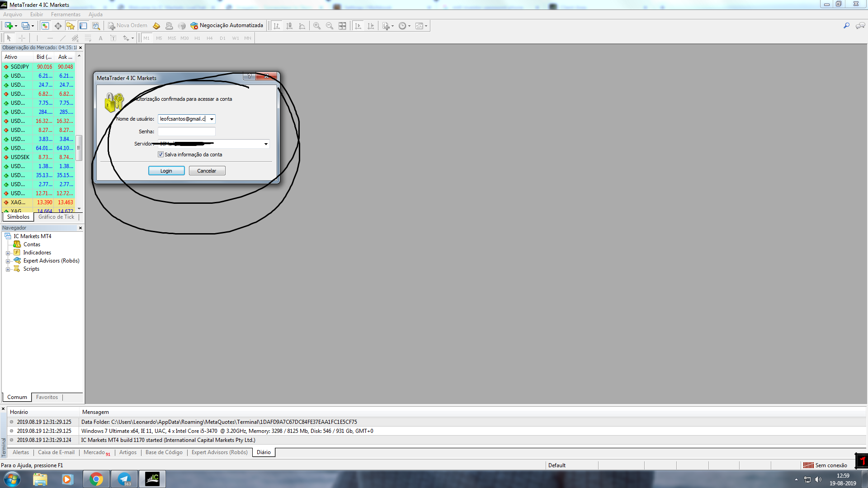The image size is (868, 488).
Task: Select the W1 timeframe button
Action: click(236, 38)
